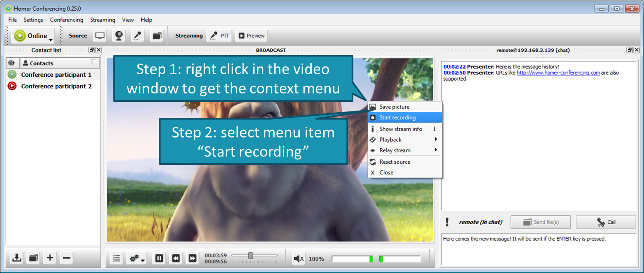Open the Streaming menu

click(x=103, y=20)
